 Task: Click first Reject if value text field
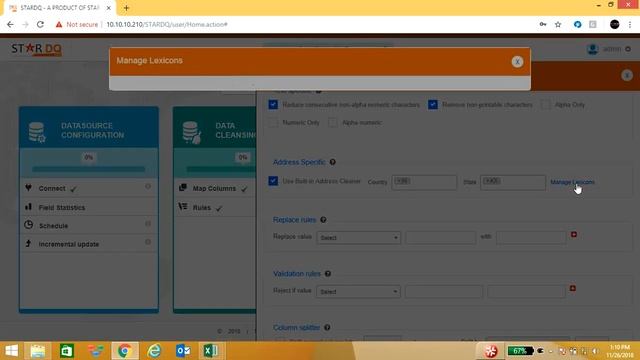[444, 291]
